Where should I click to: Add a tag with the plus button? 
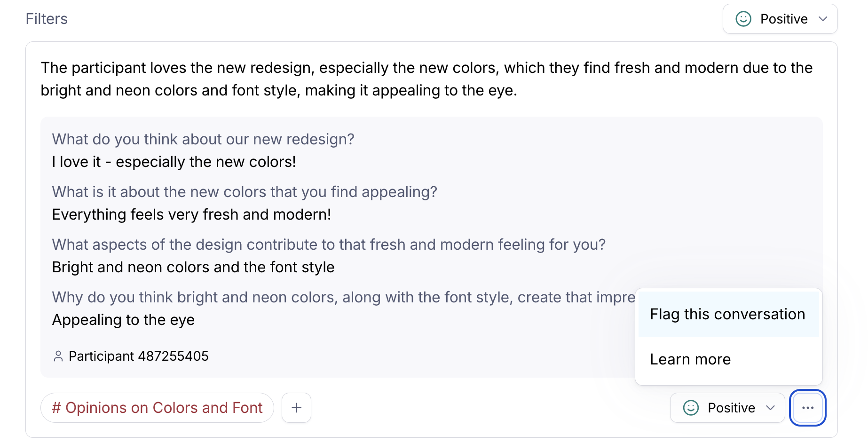tap(296, 408)
